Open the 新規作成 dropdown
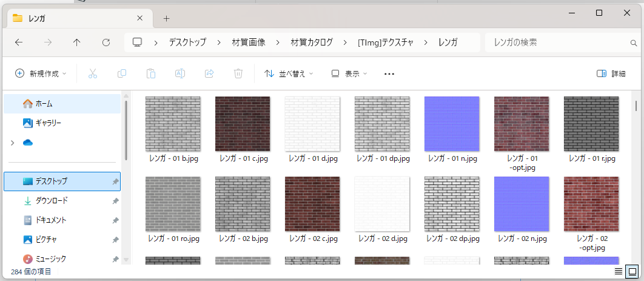644x281 pixels. [x=40, y=73]
